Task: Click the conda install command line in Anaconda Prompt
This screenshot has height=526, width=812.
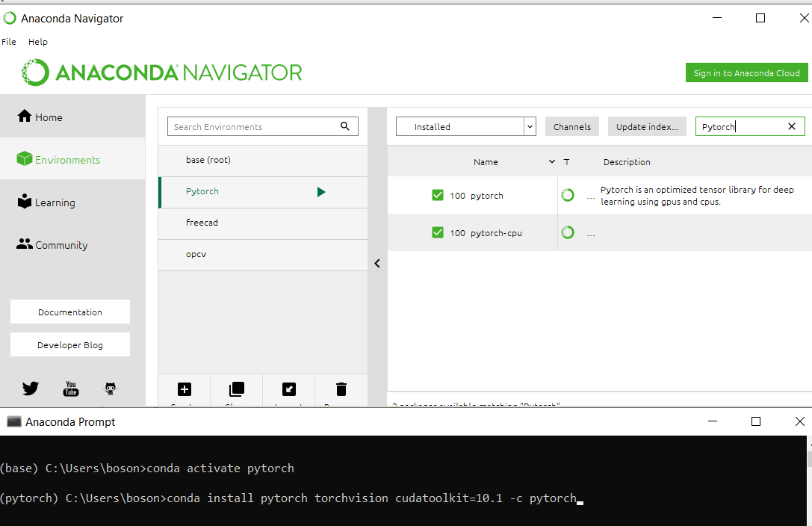Action: point(291,498)
